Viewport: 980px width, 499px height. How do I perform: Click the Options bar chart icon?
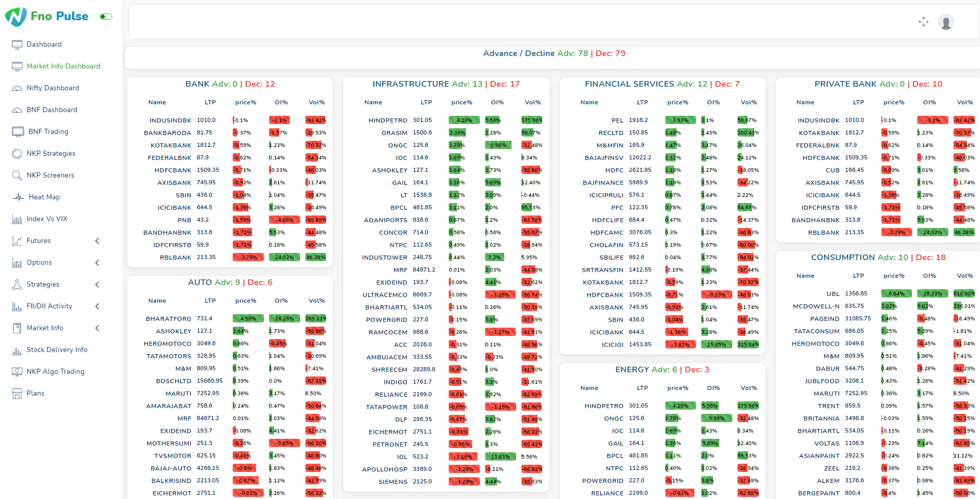[x=17, y=263]
